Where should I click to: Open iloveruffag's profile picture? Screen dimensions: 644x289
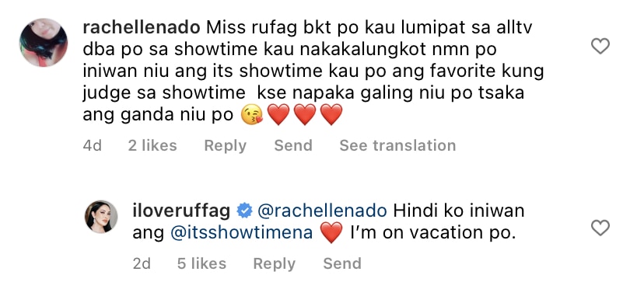(x=101, y=217)
